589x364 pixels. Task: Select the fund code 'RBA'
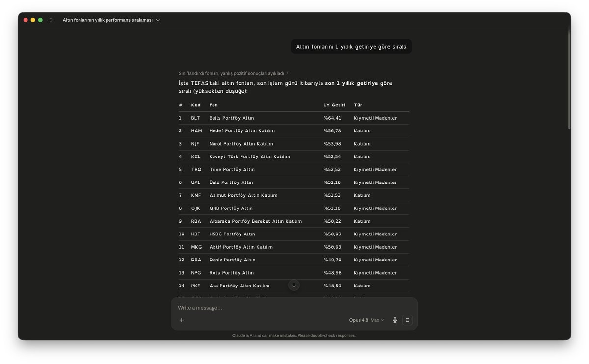[x=196, y=221]
